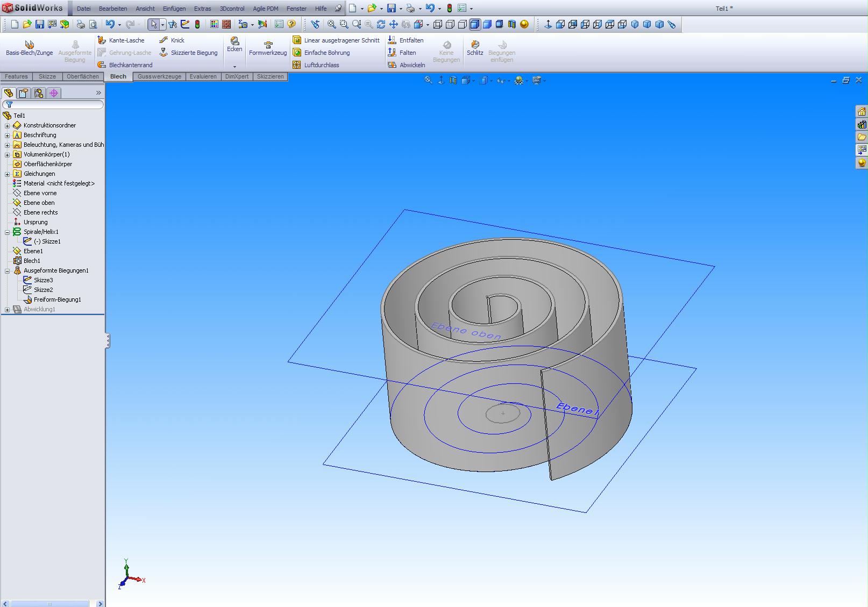Click the feature tree horizontal scrollbar
The height and width of the screenshot is (607, 868).
pyautogui.click(x=49, y=604)
